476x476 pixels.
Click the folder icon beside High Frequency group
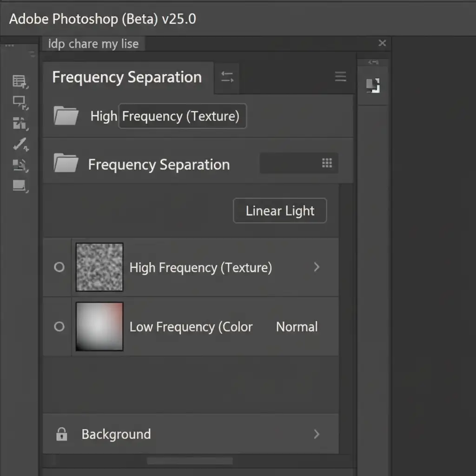tap(66, 116)
